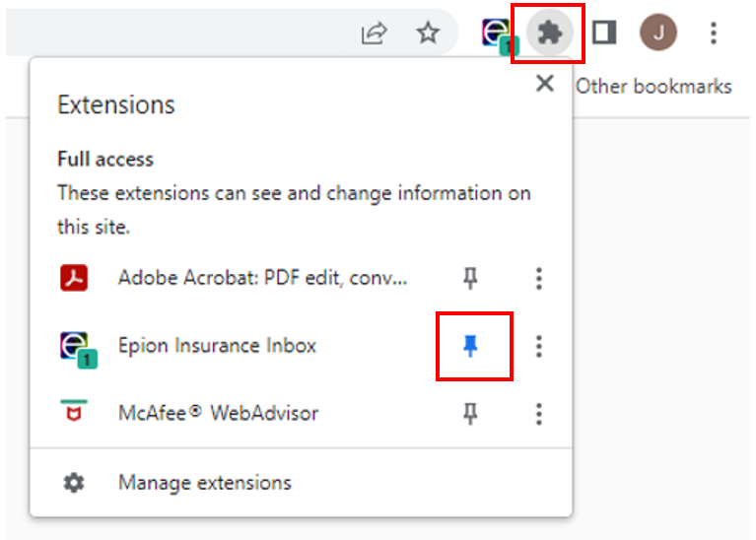Open more actions for McAfee WebAdvisor
Viewport: 756px width, 540px height.
point(539,414)
